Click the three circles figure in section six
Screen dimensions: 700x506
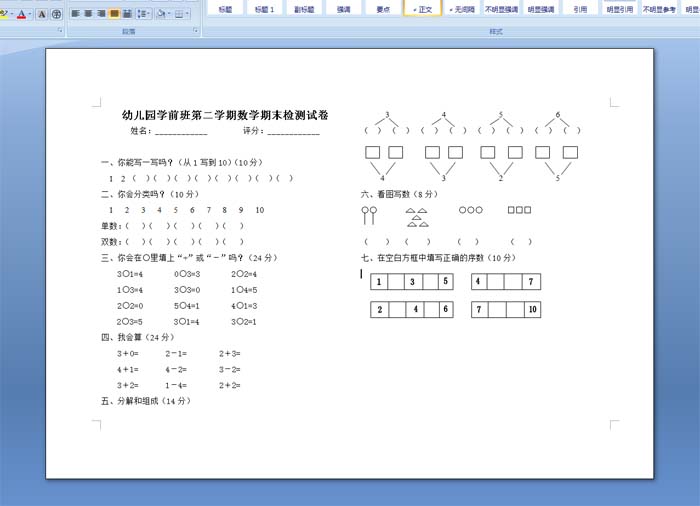coord(471,210)
